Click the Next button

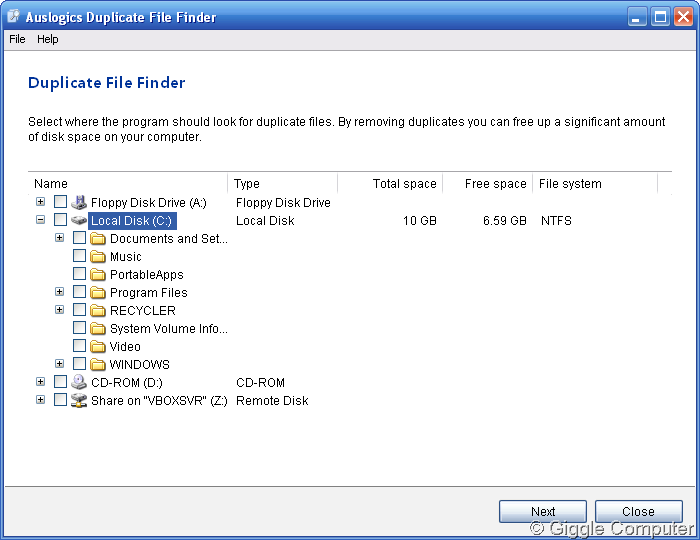coord(543,511)
